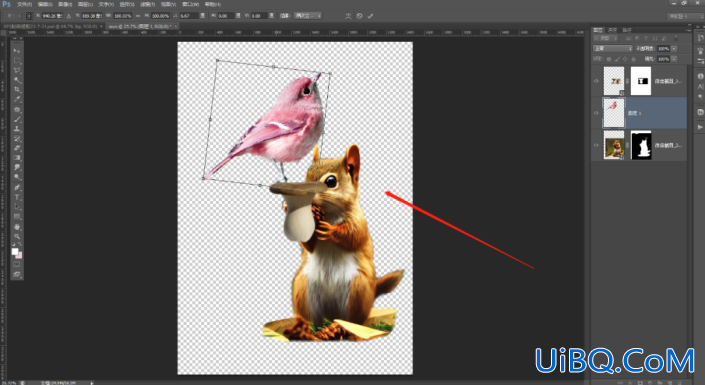Select the top layer white mask thumbnail
Image resolution: width=705 pixels, height=385 pixels.
click(641, 81)
